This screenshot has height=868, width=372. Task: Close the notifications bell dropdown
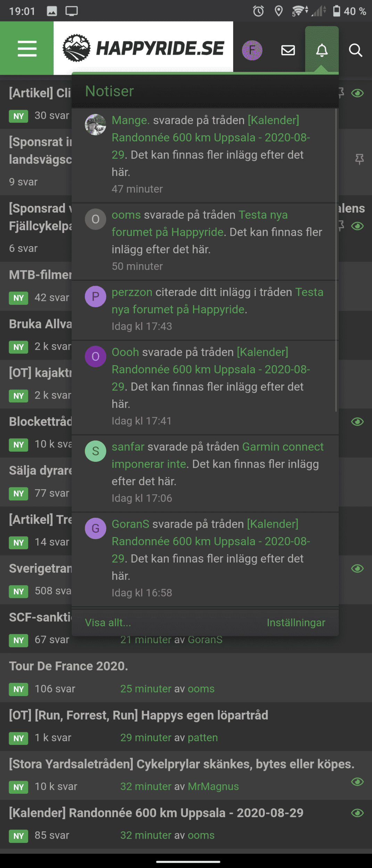pyautogui.click(x=322, y=50)
